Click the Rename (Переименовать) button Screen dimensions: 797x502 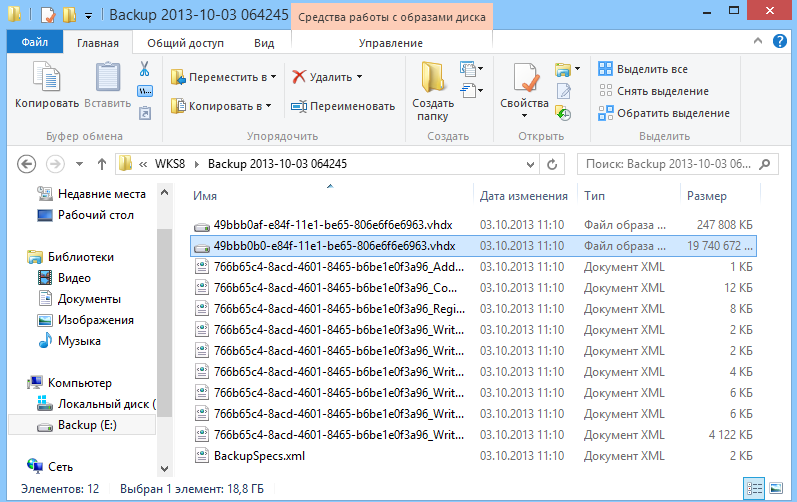click(343, 106)
